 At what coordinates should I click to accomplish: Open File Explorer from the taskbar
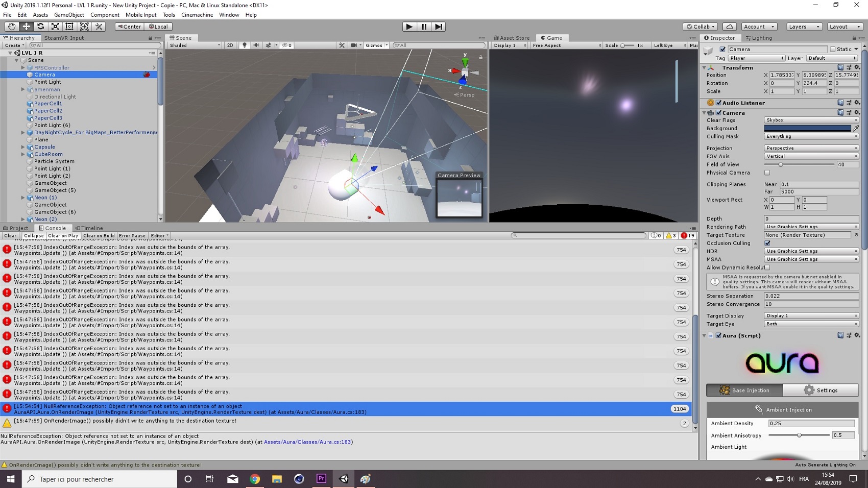[277, 479]
